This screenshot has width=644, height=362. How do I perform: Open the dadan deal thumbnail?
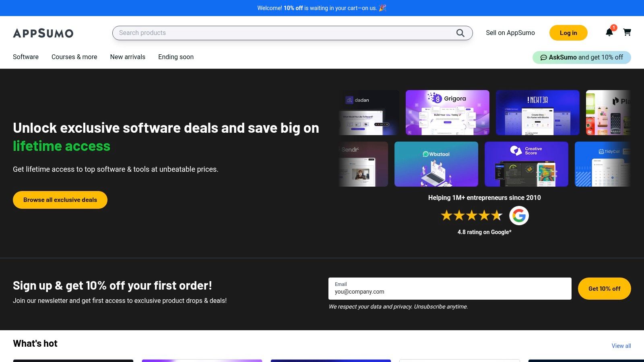(369, 113)
